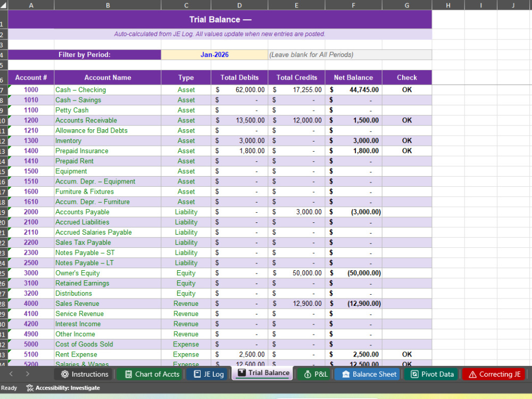Viewport: 532px width, 399px height.
Task: Select the 17,255.00 total credits cell
Action: pyautogui.click(x=296, y=90)
